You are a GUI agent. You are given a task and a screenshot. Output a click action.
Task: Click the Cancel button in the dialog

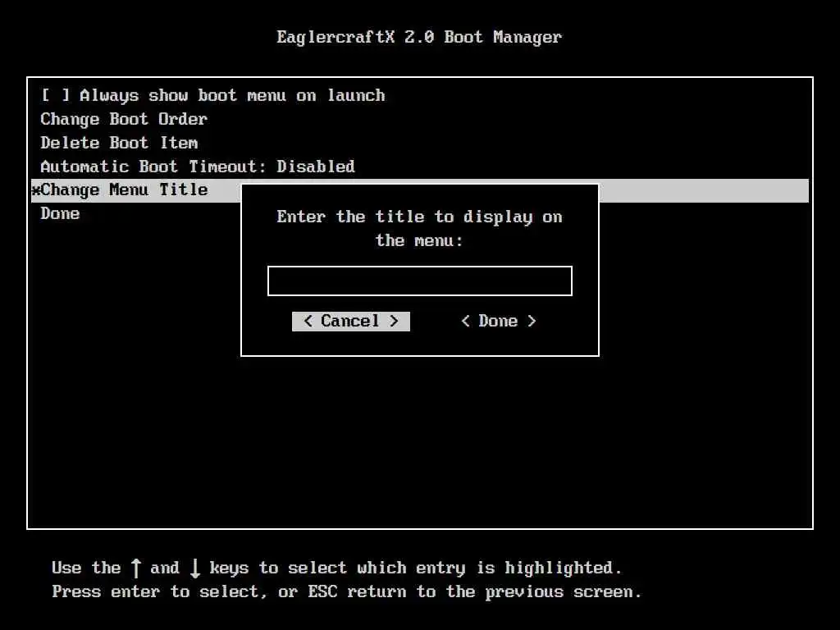tap(351, 322)
